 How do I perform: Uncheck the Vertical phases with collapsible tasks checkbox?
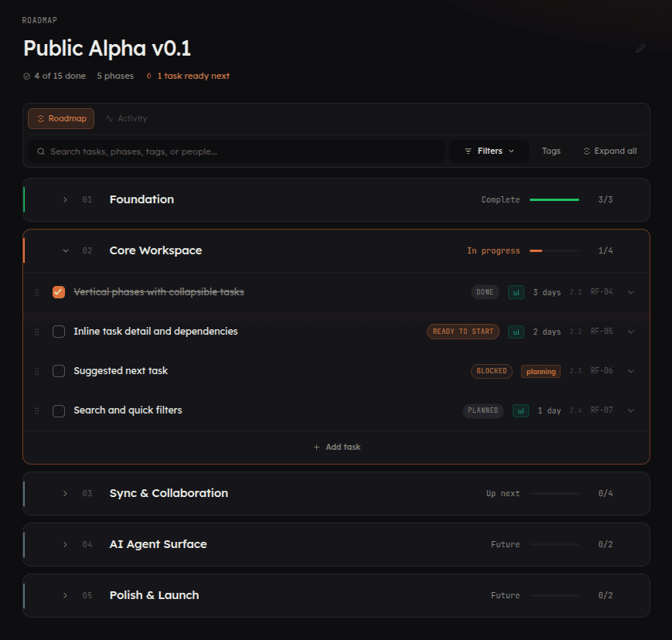pyautogui.click(x=59, y=292)
